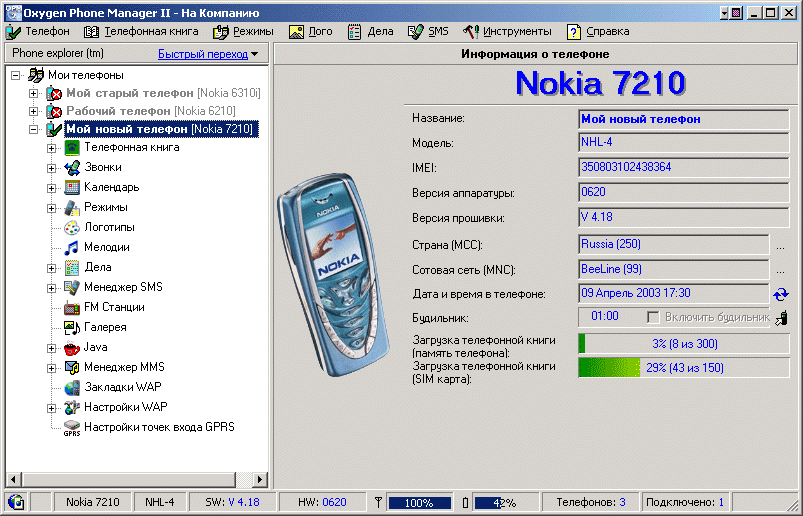Click the Profiles (Режимы) tree icon

(72, 207)
